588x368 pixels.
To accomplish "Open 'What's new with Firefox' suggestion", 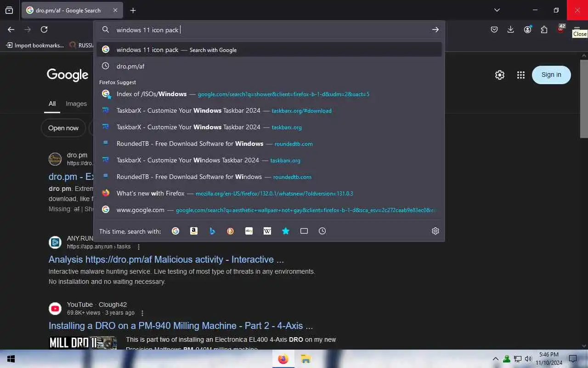I will coord(269,193).
